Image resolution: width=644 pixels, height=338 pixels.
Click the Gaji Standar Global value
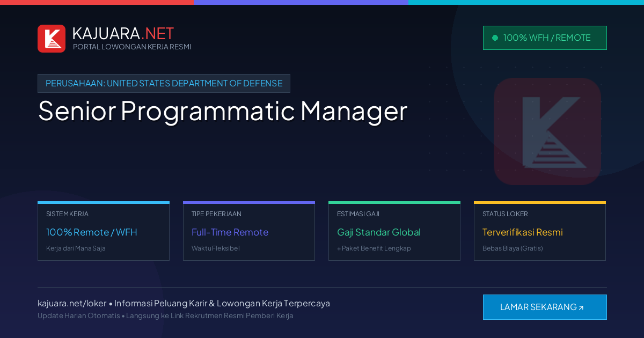(379, 232)
